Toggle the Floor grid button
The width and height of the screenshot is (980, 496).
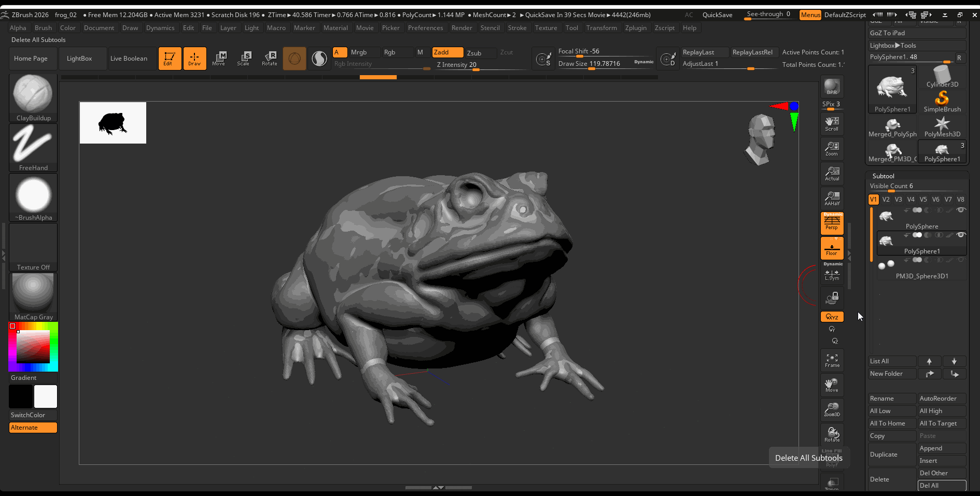(x=832, y=248)
